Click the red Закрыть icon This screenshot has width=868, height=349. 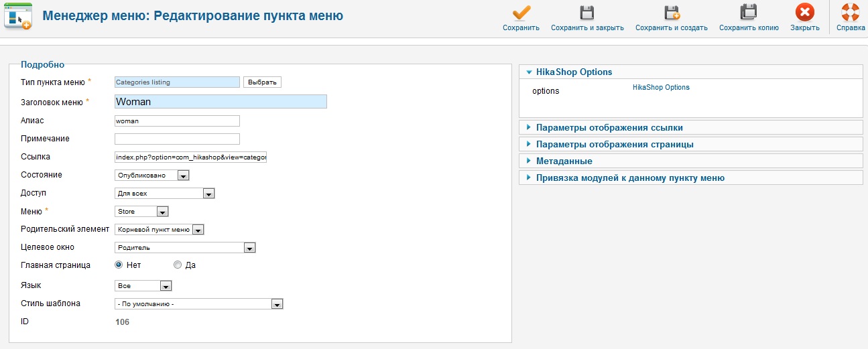pyautogui.click(x=804, y=13)
